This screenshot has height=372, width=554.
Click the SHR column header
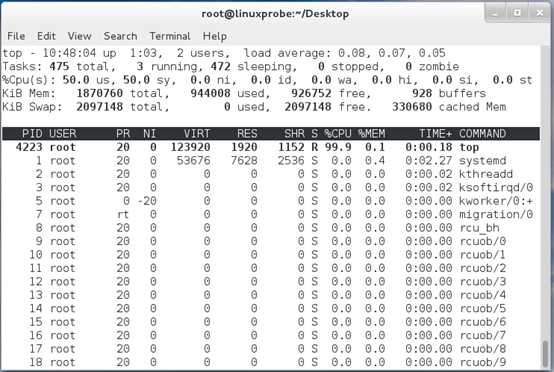coord(294,134)
